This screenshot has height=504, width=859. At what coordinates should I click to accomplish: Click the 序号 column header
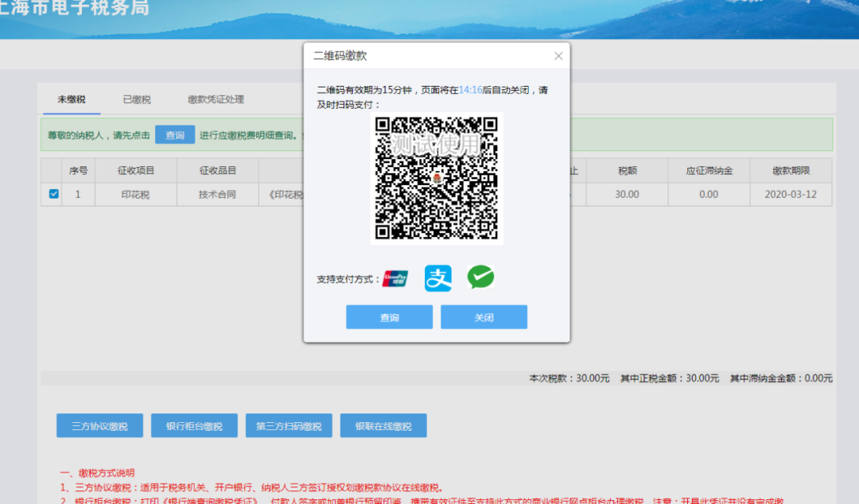click(x=78, y=170)
